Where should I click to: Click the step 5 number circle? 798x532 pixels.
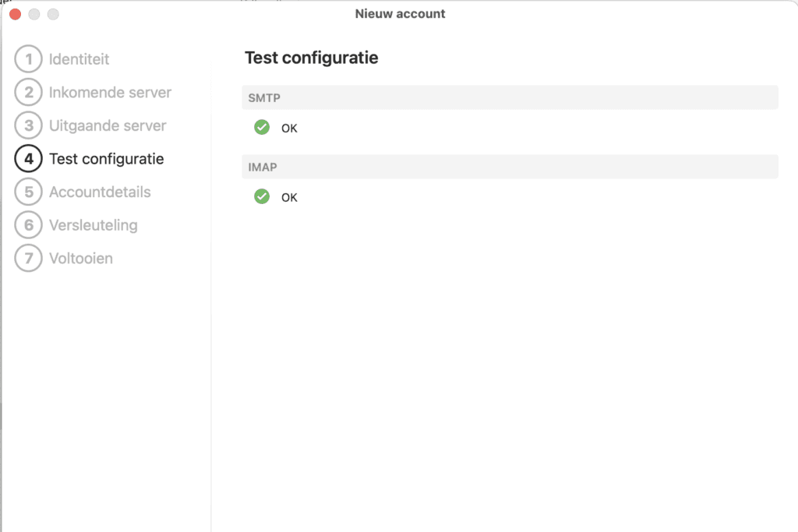[29, 192]
